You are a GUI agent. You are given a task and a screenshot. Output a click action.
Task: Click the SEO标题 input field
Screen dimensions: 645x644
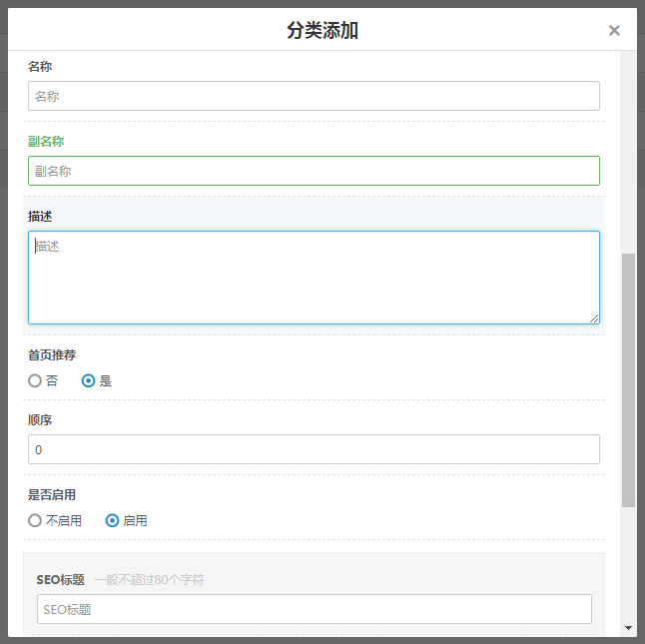315,609
